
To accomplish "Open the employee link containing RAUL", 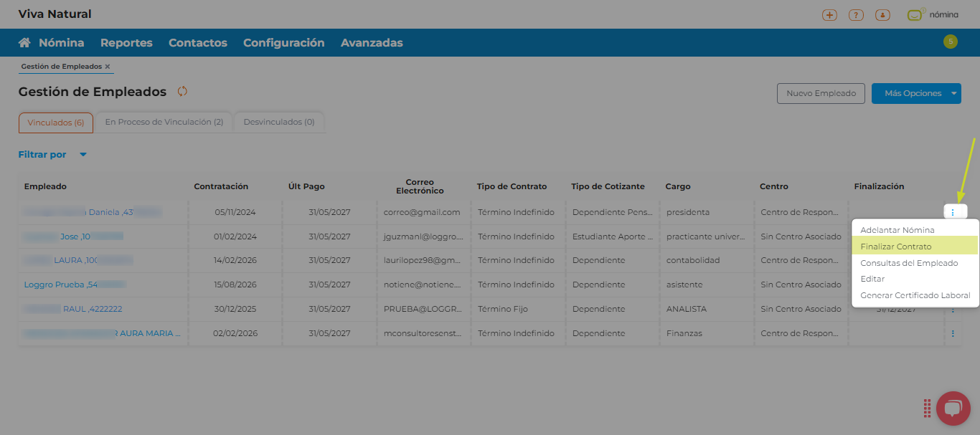I will (x=72, y=309).
